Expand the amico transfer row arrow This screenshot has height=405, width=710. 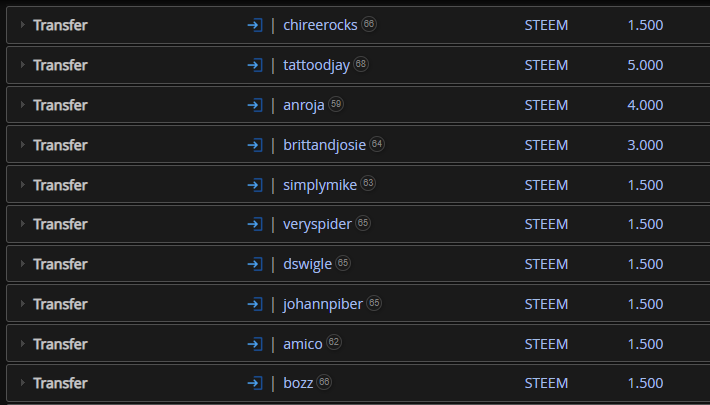tap(23, 343)
